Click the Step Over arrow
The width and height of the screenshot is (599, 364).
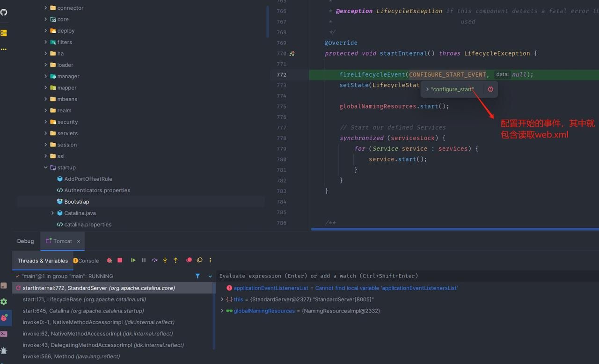coord(154,260)
